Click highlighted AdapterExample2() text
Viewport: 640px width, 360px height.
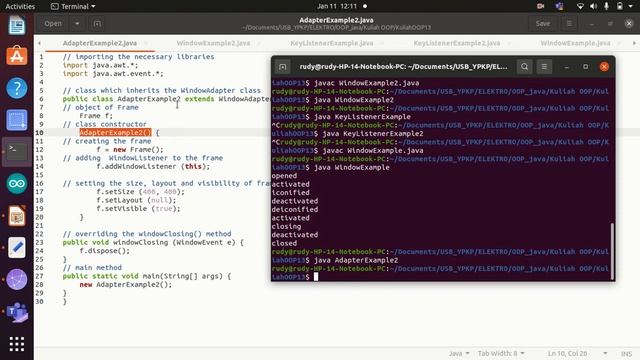tap(116, 133)
